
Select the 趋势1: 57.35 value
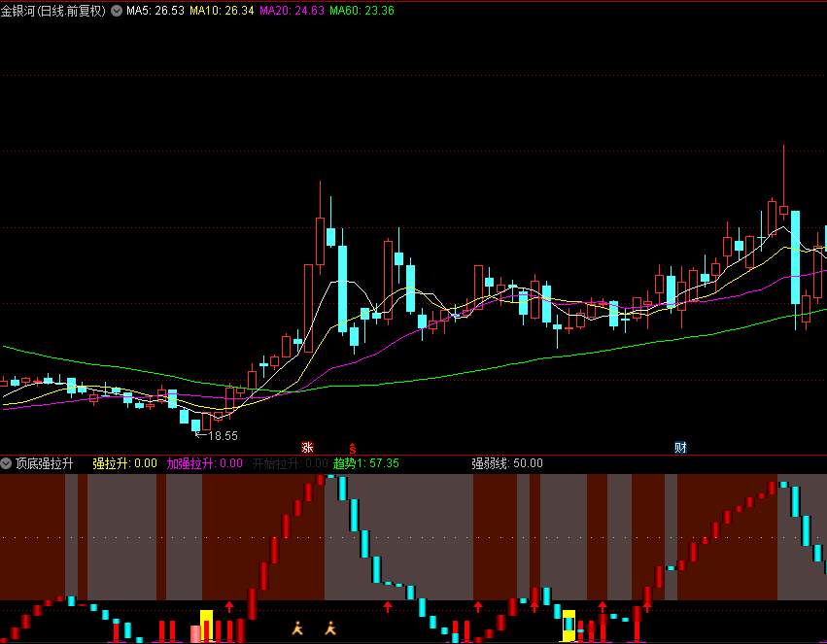click(366, 463)
